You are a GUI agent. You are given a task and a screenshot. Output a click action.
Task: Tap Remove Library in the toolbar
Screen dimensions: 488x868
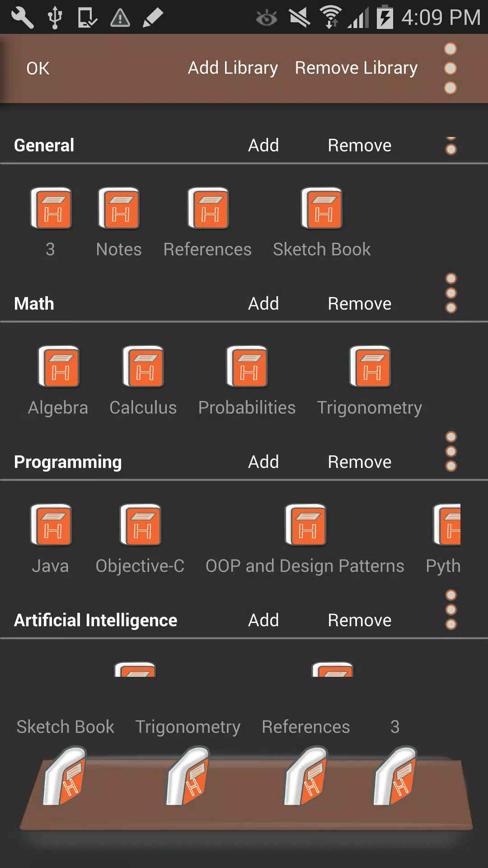[x=356, y=68]
